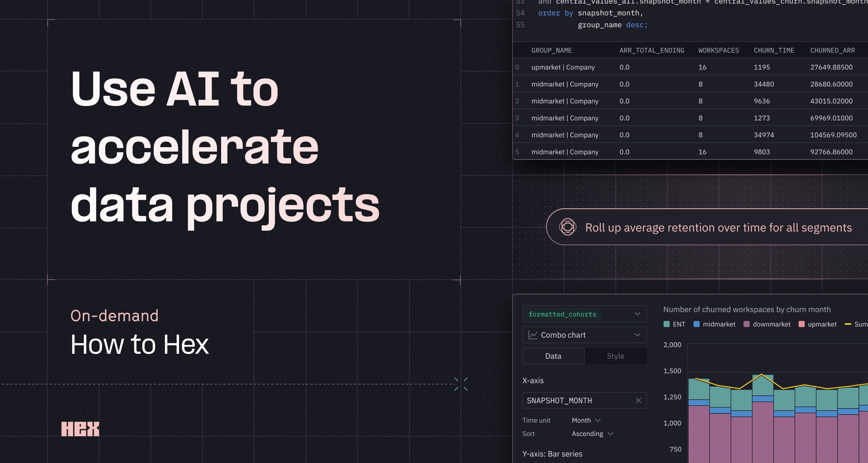Screen dimensions: 868x463
Task: Click the upmarket legend color swatch
Action: [x=801, y=324]
